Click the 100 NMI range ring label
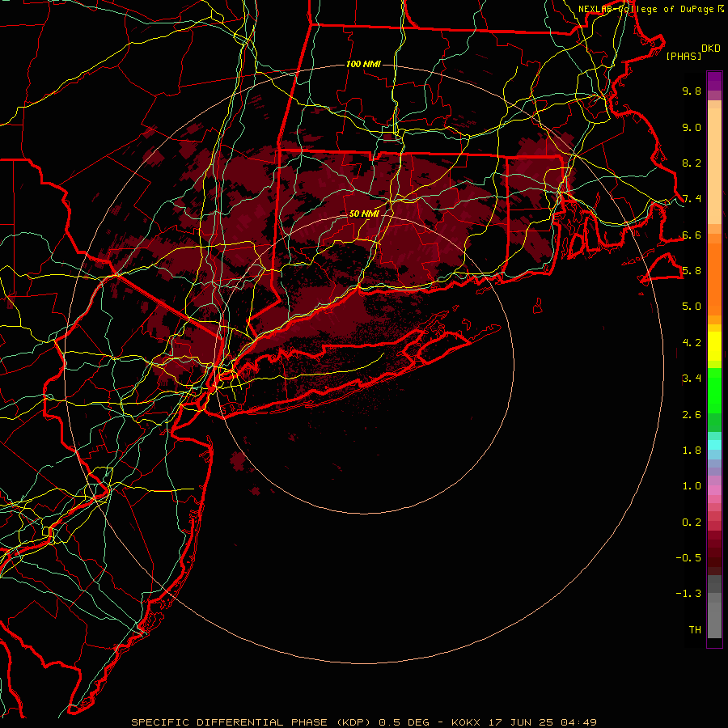 coord(363,64)
